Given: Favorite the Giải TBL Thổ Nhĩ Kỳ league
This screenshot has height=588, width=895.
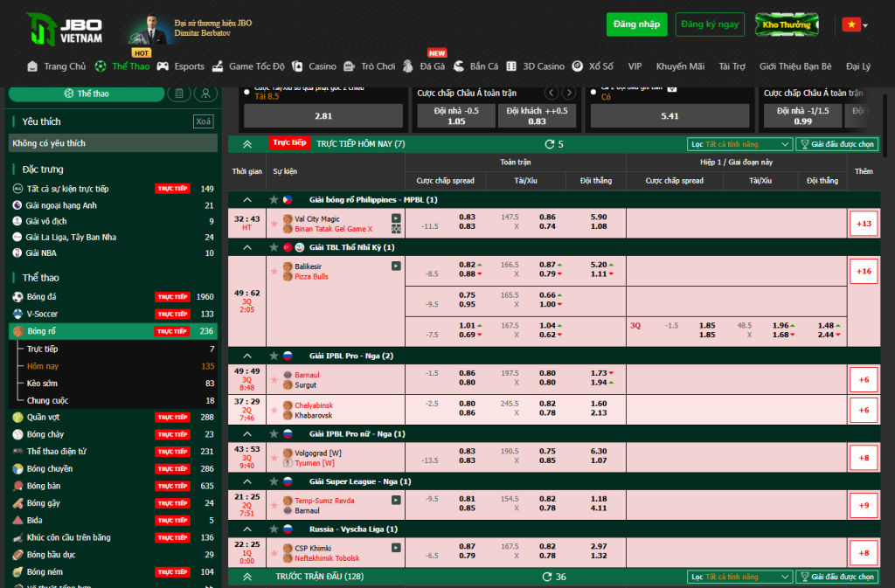Looking at the screenshot, I should pos(274,247).
